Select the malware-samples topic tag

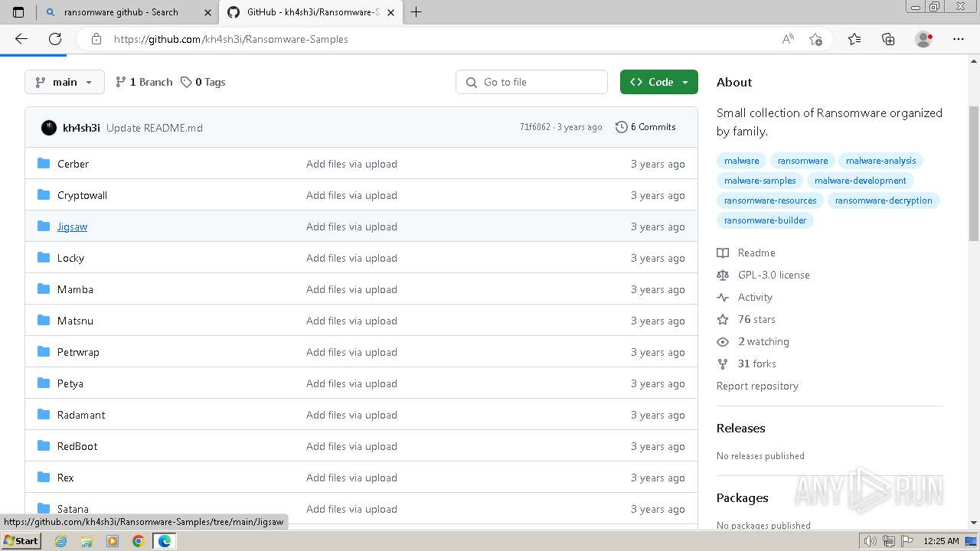tap(759, 181)
